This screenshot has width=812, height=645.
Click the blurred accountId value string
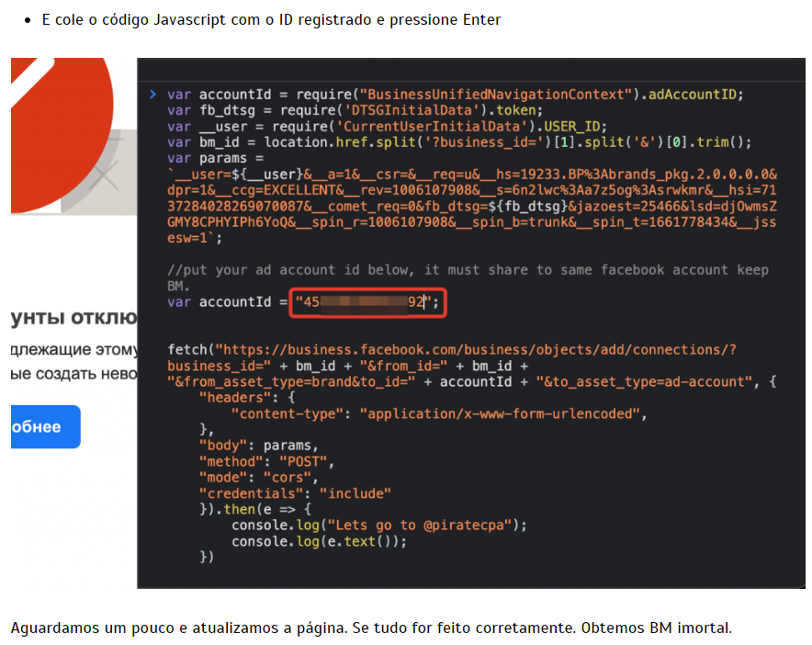[363, 302]
